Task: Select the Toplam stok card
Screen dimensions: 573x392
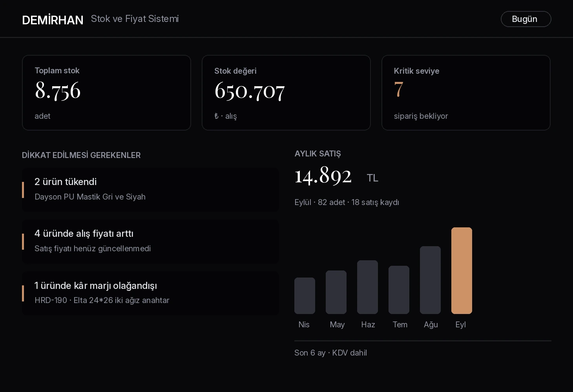Action: tap(106, 93)
